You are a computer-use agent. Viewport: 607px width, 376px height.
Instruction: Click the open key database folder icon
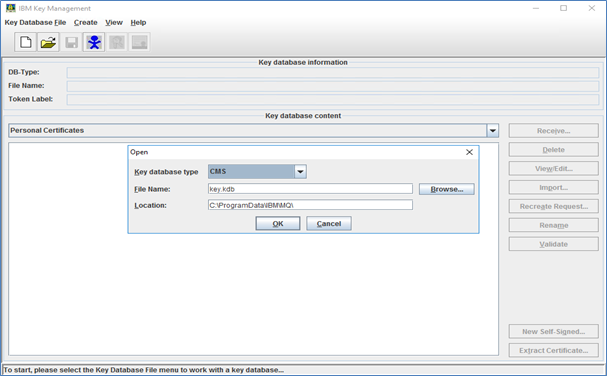point(48,42)
